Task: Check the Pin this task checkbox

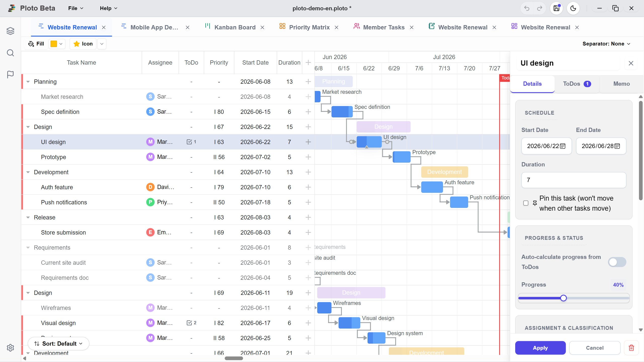Action: (526, 203)
